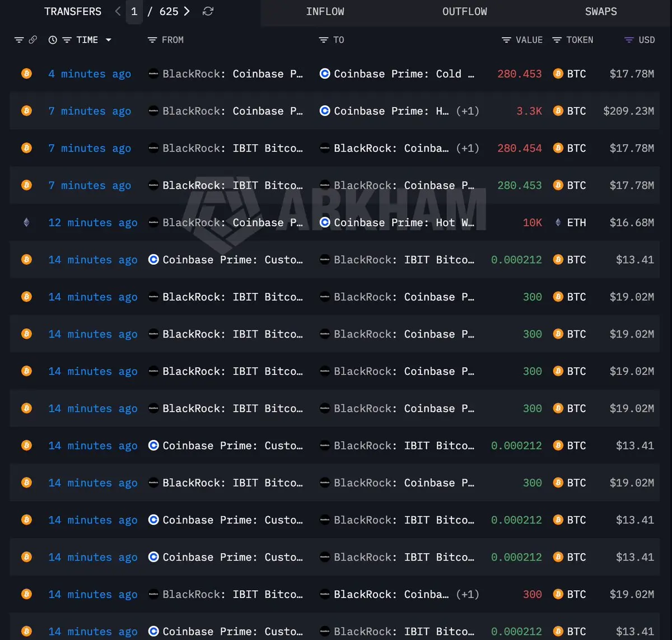Click the ETH token label
The width and height of the screenshot is (672, 640).
(576, 223)
